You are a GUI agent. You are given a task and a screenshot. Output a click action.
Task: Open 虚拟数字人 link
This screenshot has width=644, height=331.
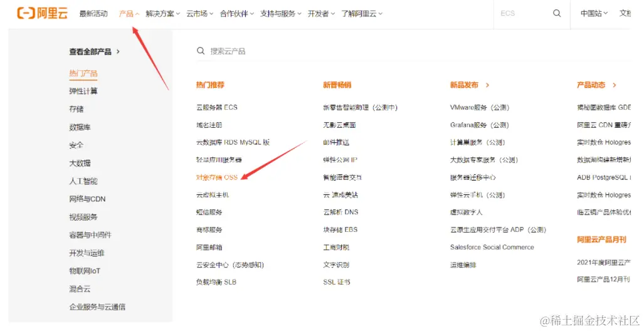click(x=466, y=213)
